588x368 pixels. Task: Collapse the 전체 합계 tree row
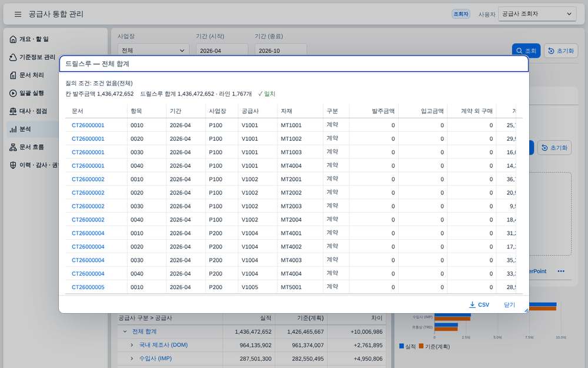point(125,331)
